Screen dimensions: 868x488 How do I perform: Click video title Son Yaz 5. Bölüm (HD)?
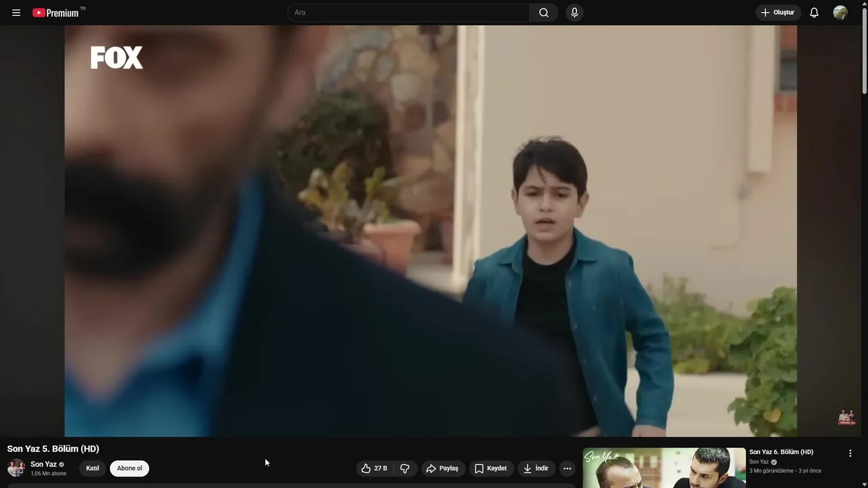point(53,449)
